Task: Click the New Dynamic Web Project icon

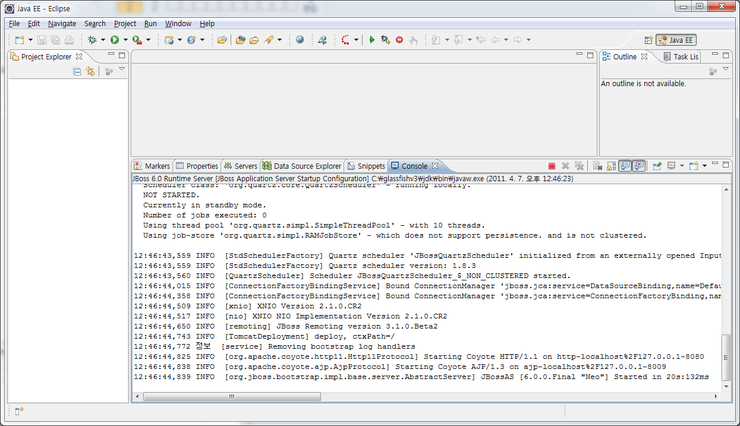Action: pyautogui.click(x=169, y=40)
